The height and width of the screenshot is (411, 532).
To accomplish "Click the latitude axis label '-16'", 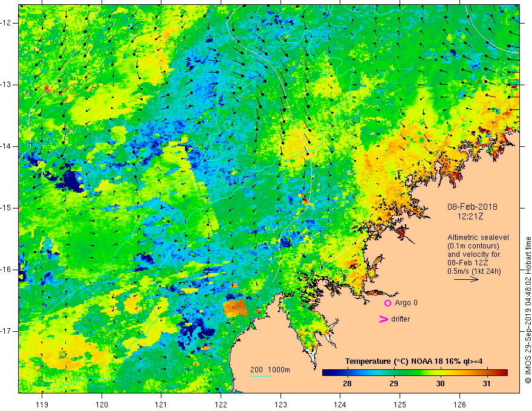I will coord(7,270).
